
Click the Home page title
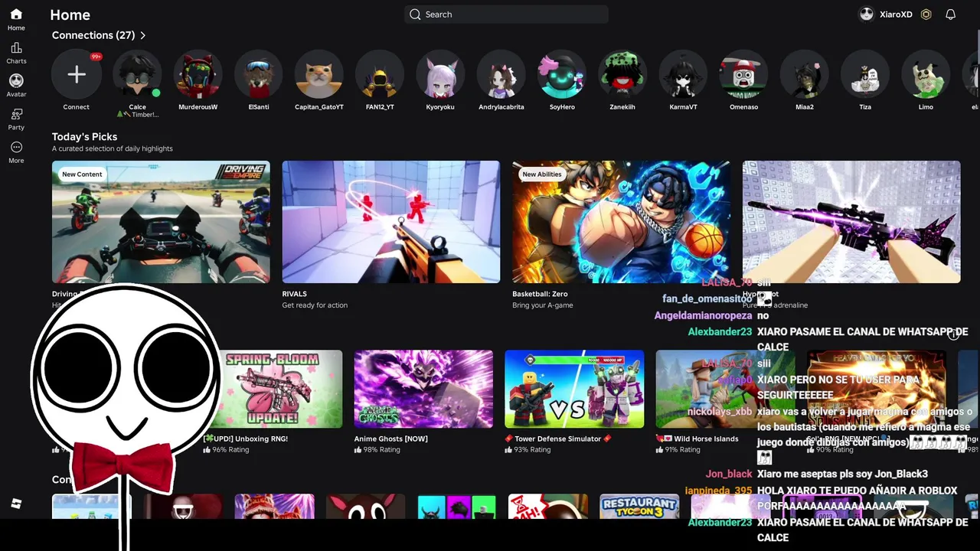point(70,15)
